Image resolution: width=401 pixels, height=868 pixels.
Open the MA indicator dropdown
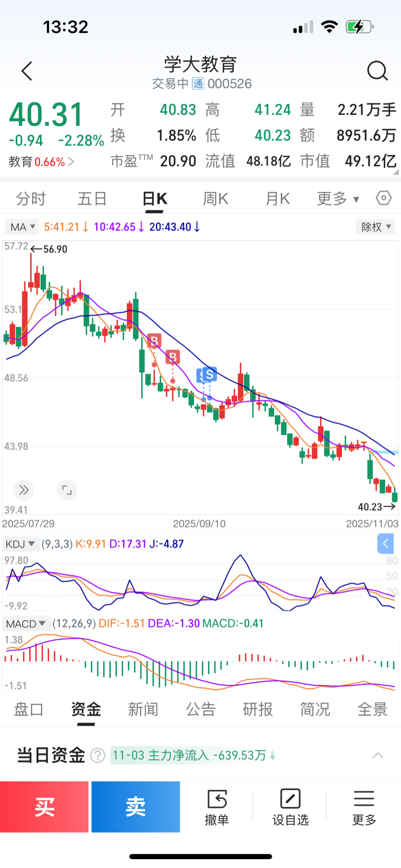(x=22, y=227)
